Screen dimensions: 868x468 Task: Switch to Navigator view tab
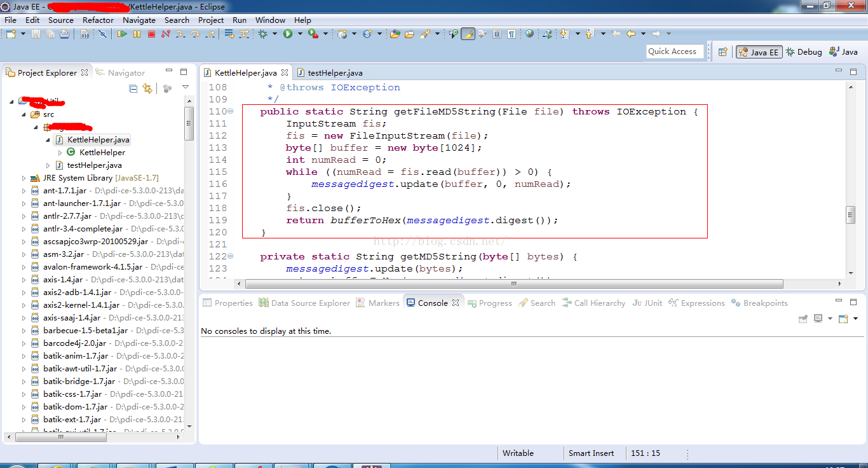point(120,72)
